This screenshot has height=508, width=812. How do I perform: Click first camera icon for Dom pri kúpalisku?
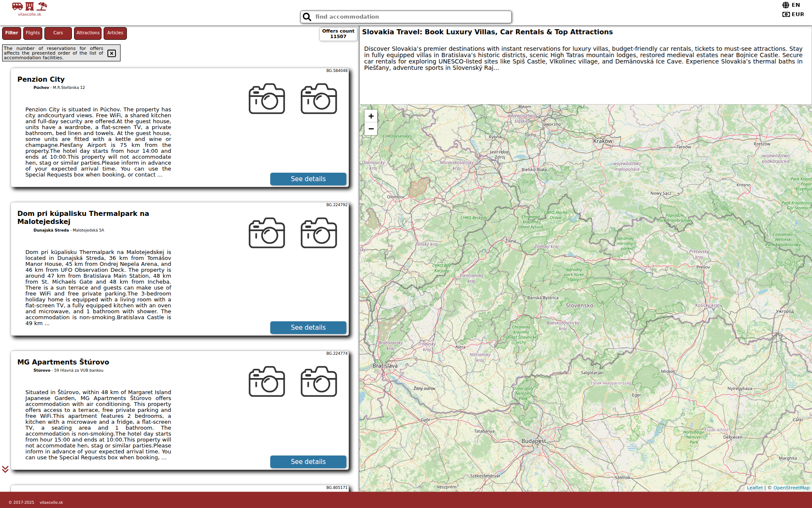[x=267, y=233]
